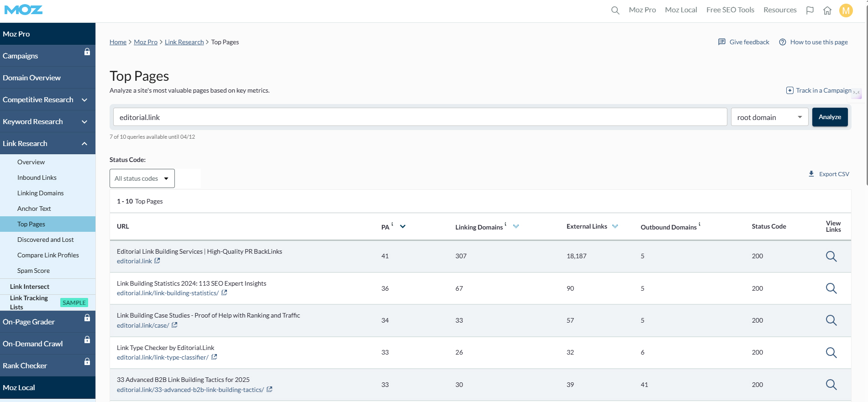View links for Link Building Case Studies row

pos(831,320)
